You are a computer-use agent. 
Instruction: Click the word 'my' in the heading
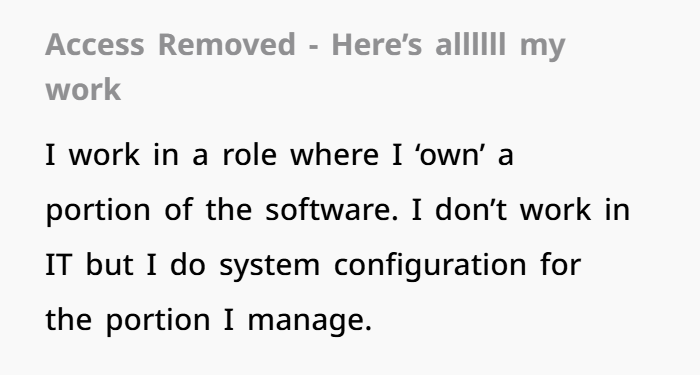(543, 46)
